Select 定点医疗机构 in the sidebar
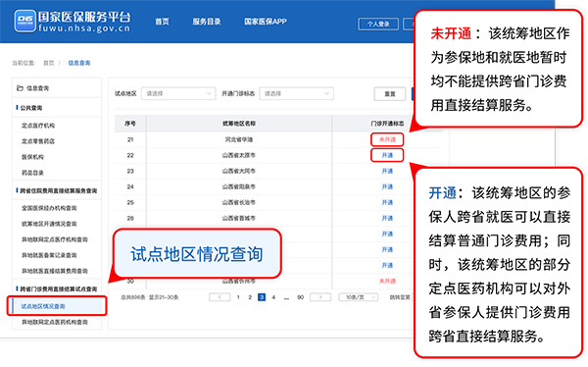Image resolution: width=588 pixels, height=367 pixels. [x=38, y=126]
